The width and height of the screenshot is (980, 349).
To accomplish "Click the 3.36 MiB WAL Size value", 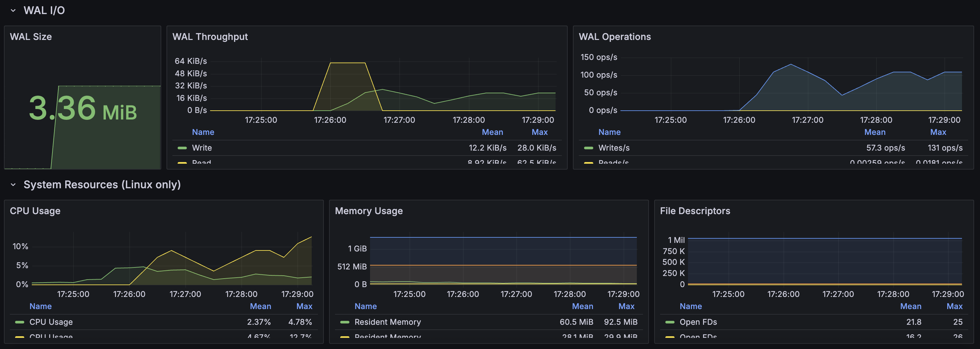I will (83, 109).
